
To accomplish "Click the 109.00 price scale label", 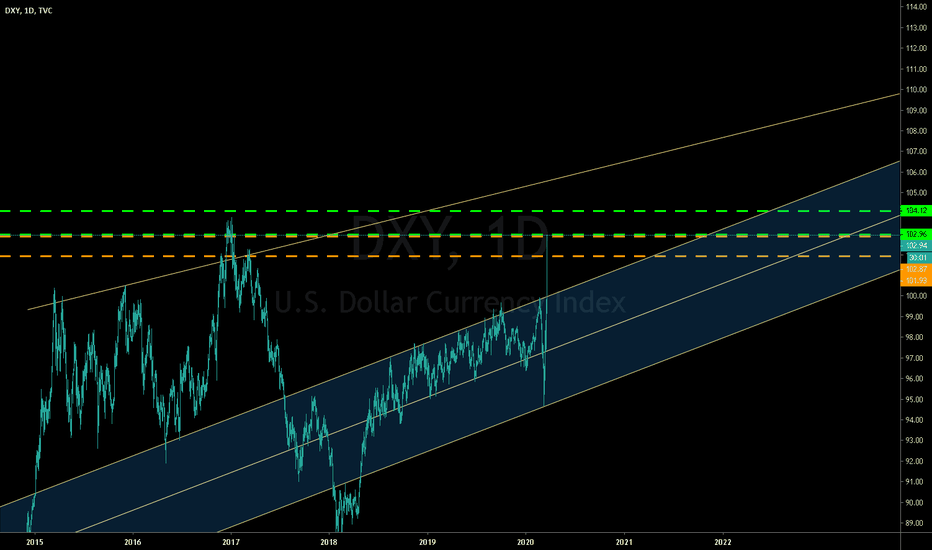I will pyautogui.click(x=916, y=111).
